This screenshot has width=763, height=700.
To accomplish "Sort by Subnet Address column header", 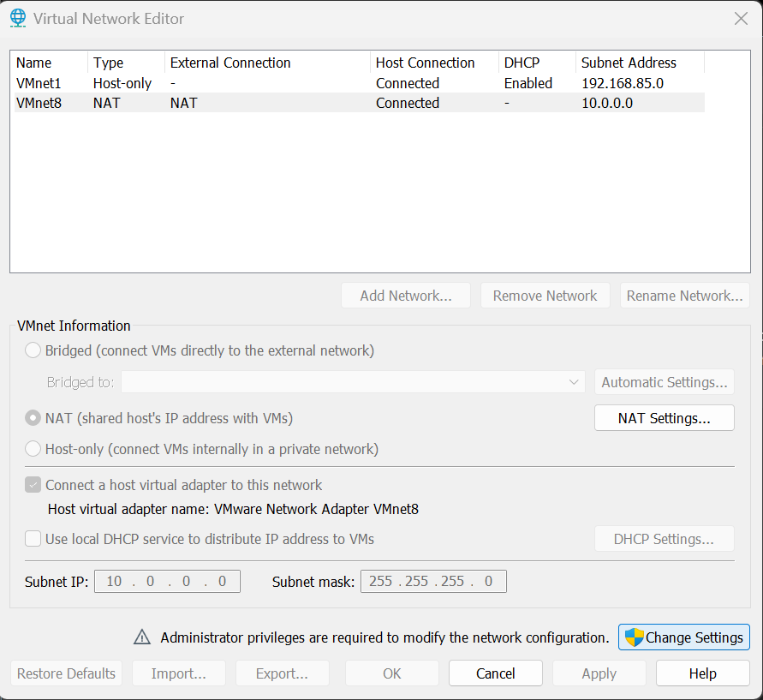I will pos(640,63).
